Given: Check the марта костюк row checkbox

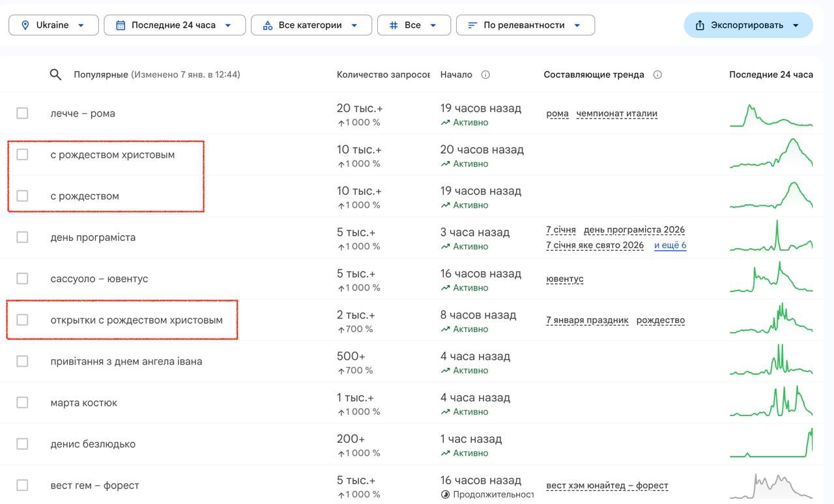Looking at the screenshot, I should coord(22,402).
